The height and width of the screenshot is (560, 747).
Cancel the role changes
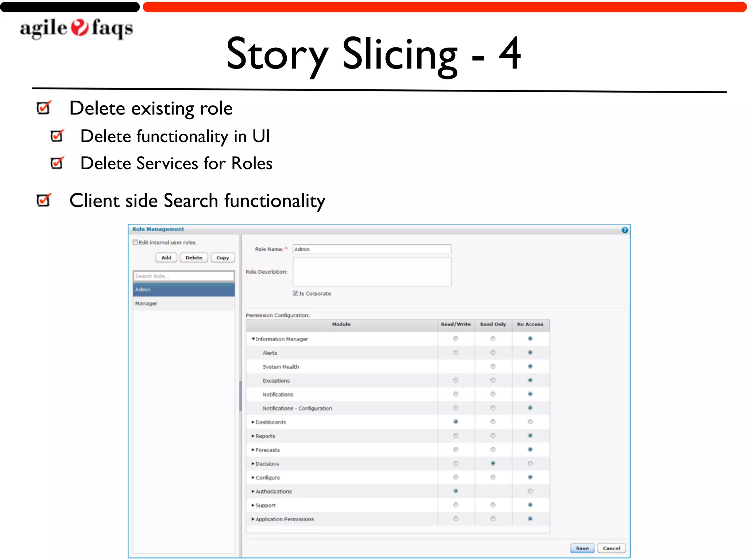(611, 548)
